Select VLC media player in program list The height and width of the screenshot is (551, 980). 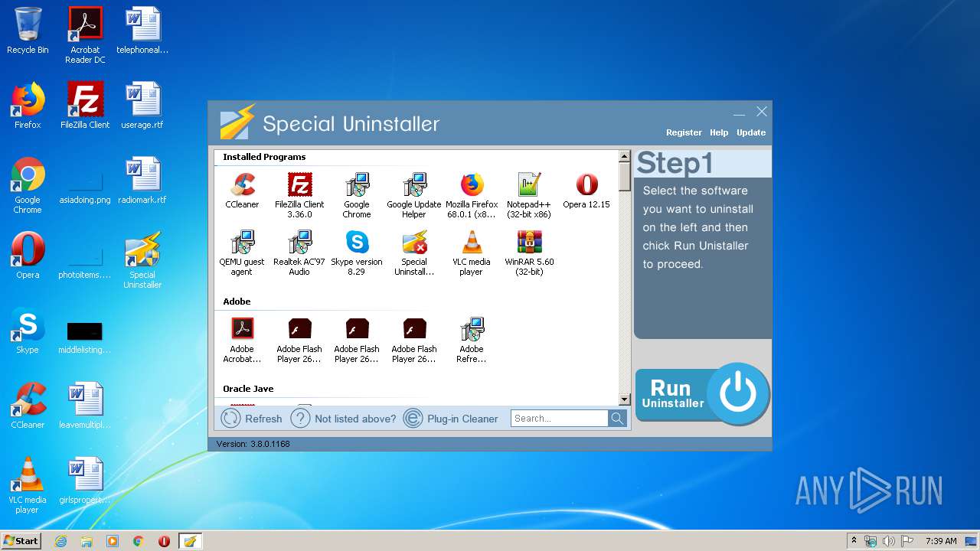(472, 253)
